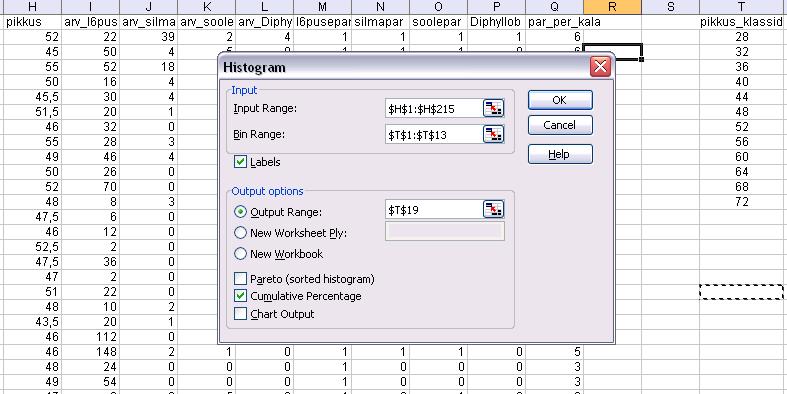Uncheck the Labels checkbox
787x394 pixels.
(241, 162)
